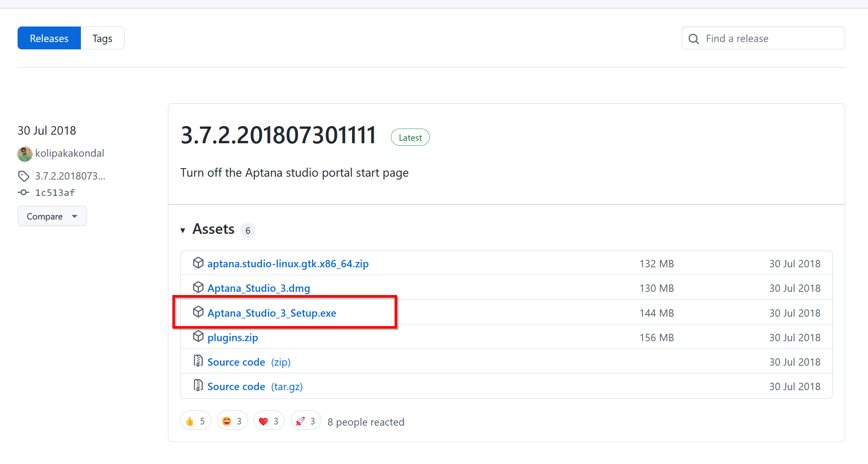
Task: Collapse the Assets section triangle
Action: point(183,230)
